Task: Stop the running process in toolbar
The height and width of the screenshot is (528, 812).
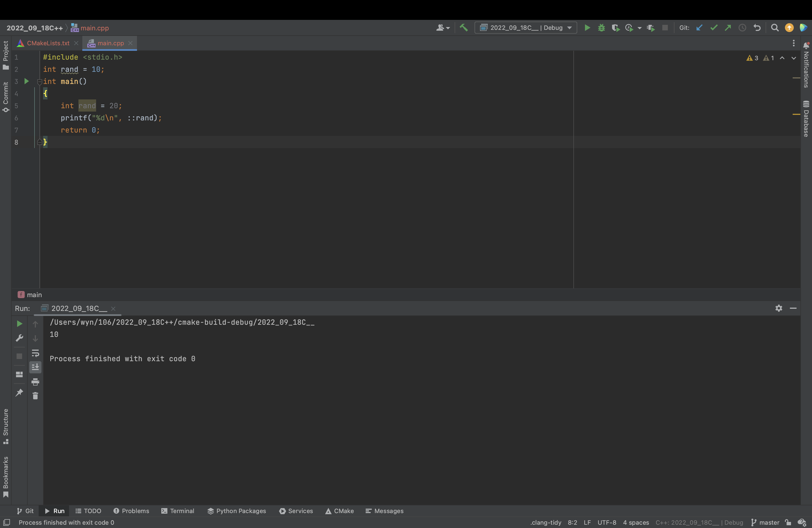Action: click(x=665, y=28)
